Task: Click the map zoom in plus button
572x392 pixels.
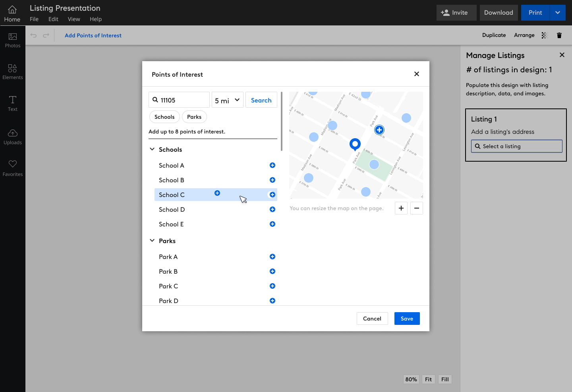Action: [401, 208]
